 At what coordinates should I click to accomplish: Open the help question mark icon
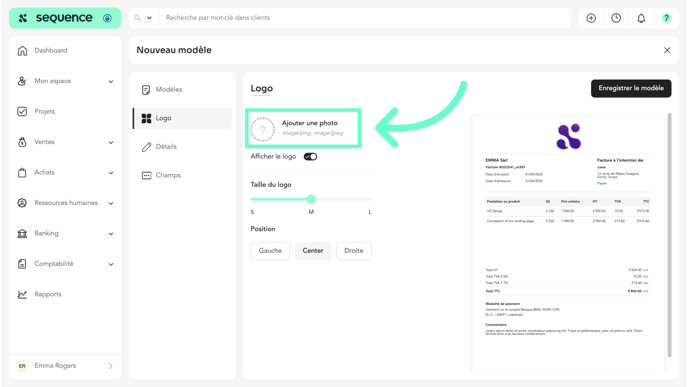coord(666,18)
